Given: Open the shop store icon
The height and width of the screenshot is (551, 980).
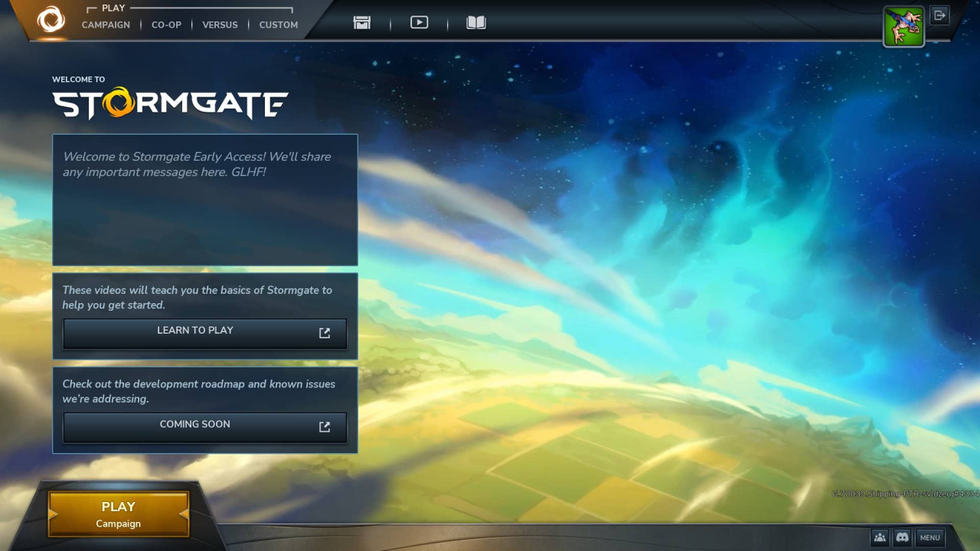Looking at the screenshot, I should tap(362, 23).
